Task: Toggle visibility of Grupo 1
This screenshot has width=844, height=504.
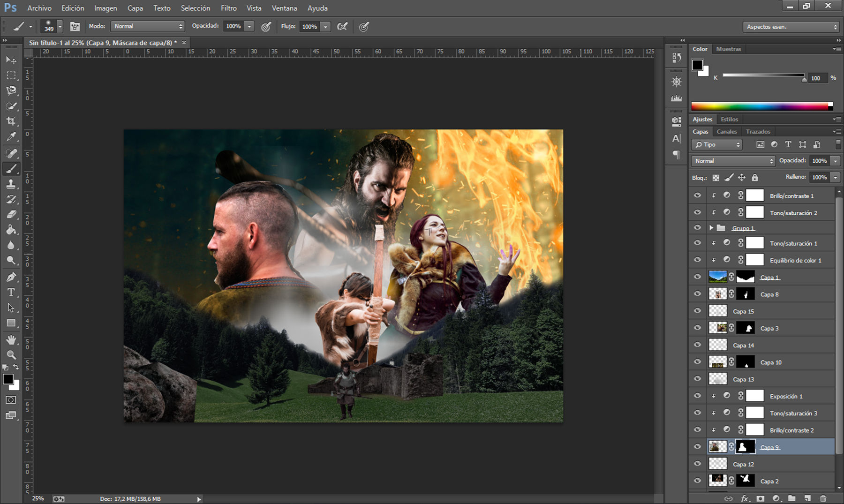Action: pos(697,228)
